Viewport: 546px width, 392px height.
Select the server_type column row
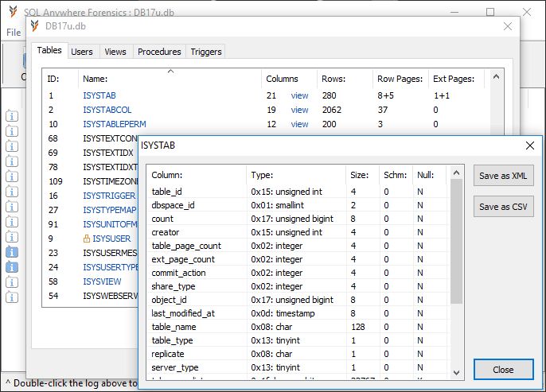[298, 367]
